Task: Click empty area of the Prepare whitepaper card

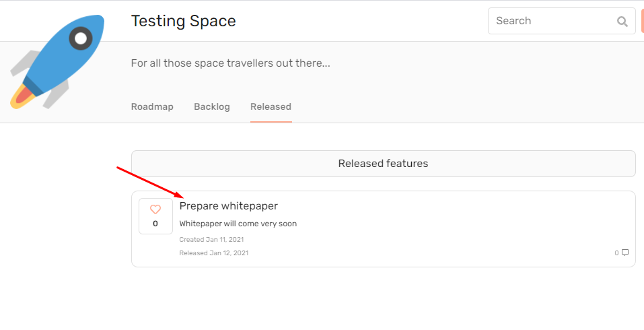Action: pos(452,229)
